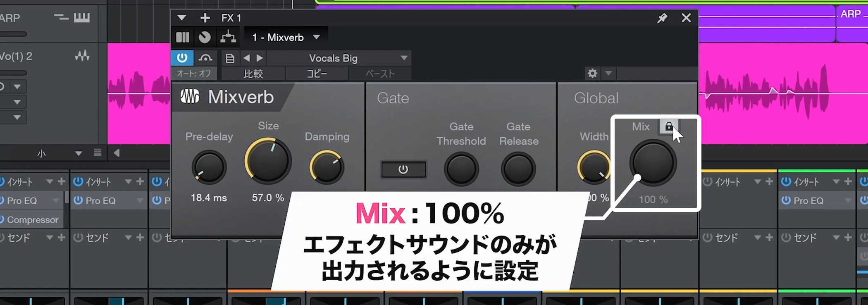868x305 pixels.
Task: Click the 比較 compare button
Action: coord(253,74)
